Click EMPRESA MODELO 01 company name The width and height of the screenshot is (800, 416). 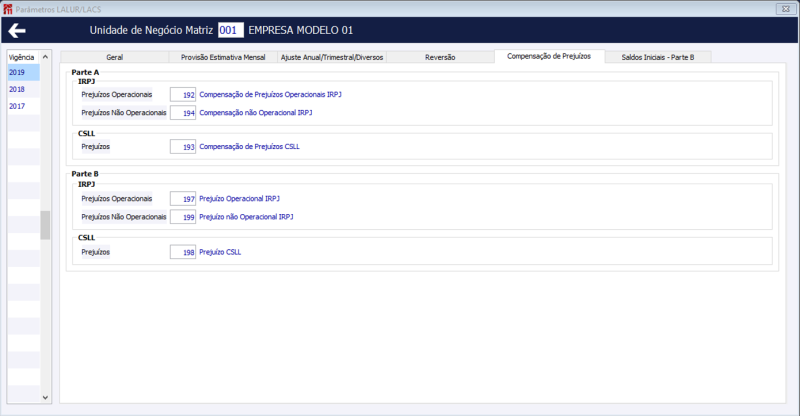click(301, 30)
